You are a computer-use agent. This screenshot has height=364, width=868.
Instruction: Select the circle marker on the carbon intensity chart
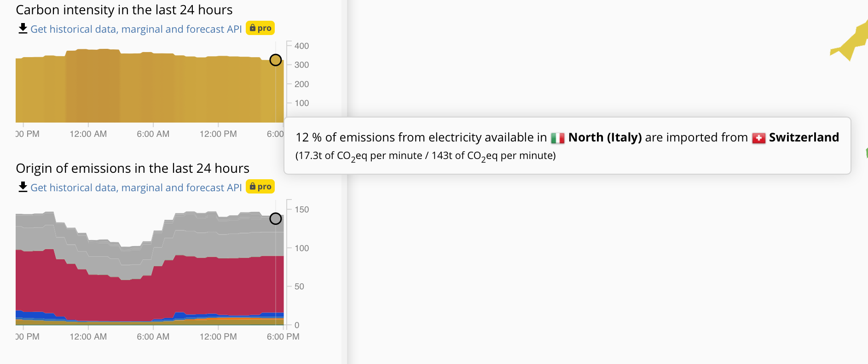pos(275,60)
